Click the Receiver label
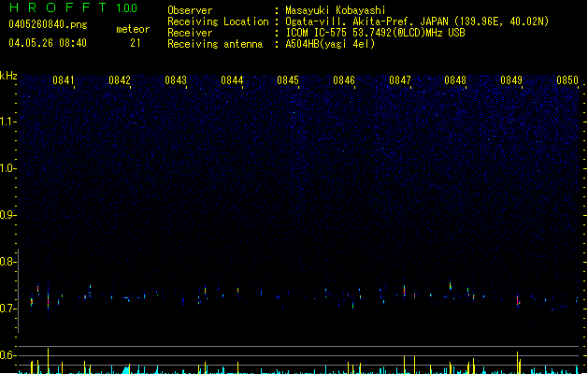This screenshot has width=588, height=374. tap(190, 33)
